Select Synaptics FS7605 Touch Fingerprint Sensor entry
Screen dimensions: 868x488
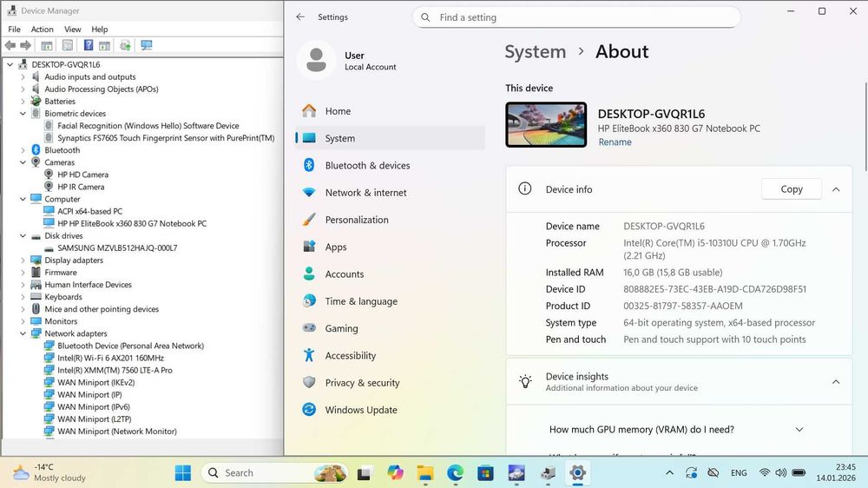[x=166, y=138]
